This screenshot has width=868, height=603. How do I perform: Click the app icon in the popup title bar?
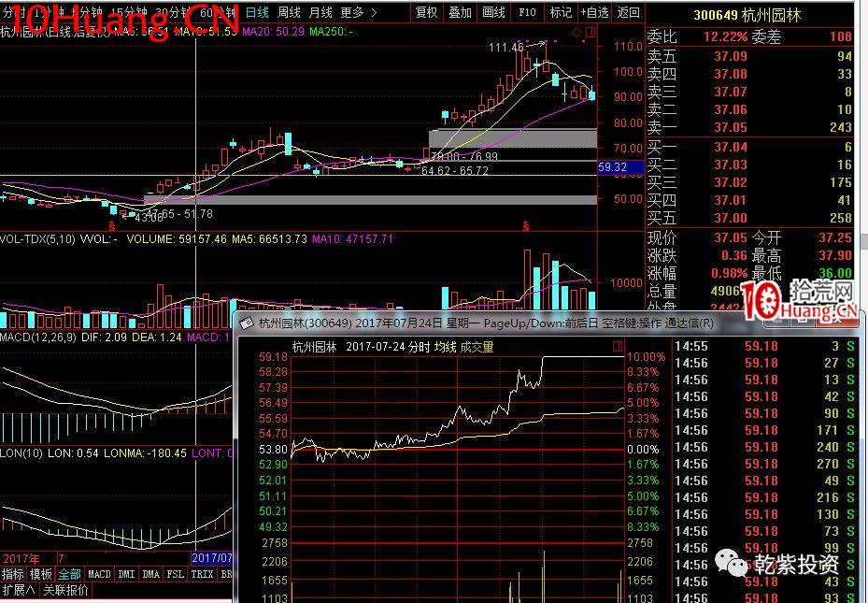click(247, 323)
